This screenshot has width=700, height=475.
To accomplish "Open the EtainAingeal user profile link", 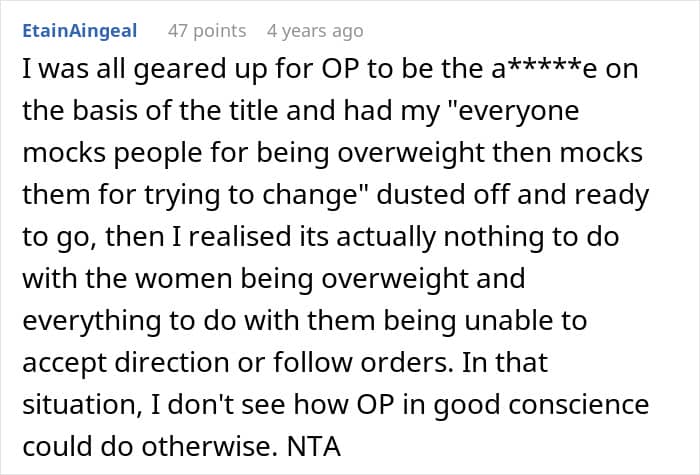I will pos(79,31).
